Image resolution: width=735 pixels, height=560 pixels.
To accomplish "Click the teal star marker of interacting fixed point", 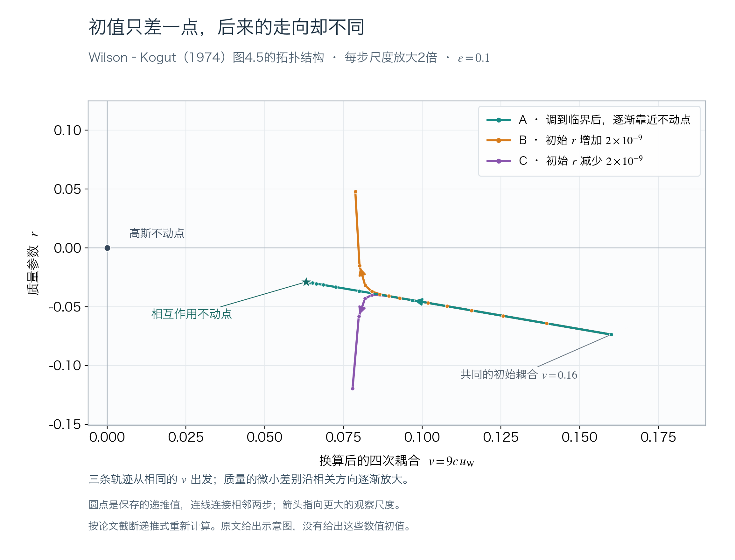I will click(x=306, y=282).
